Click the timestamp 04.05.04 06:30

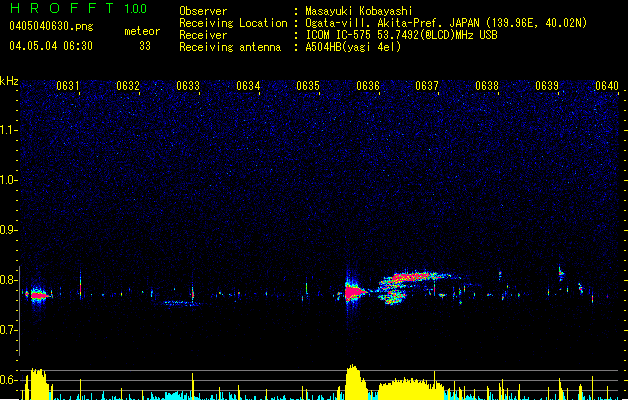tap(51, 46)
